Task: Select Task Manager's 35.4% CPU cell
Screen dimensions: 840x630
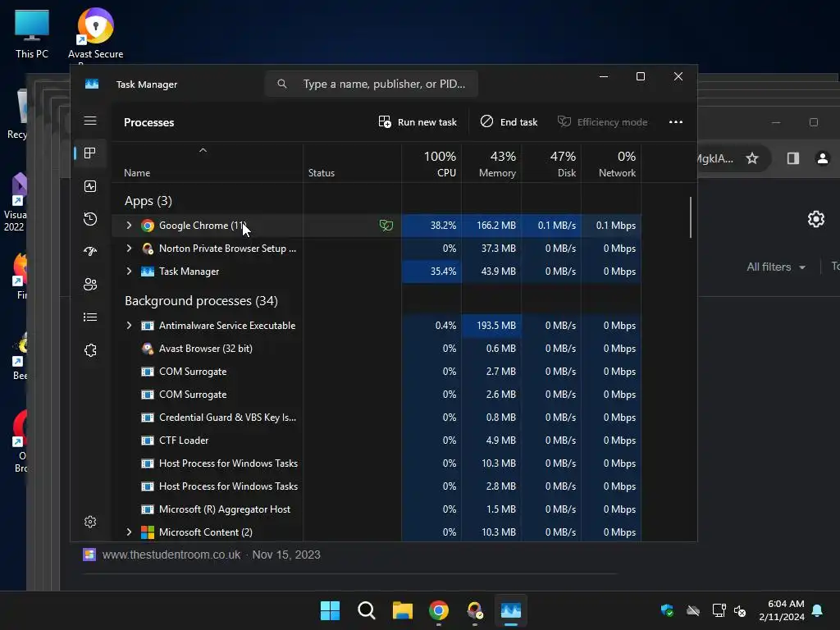Action: point(431,272)
